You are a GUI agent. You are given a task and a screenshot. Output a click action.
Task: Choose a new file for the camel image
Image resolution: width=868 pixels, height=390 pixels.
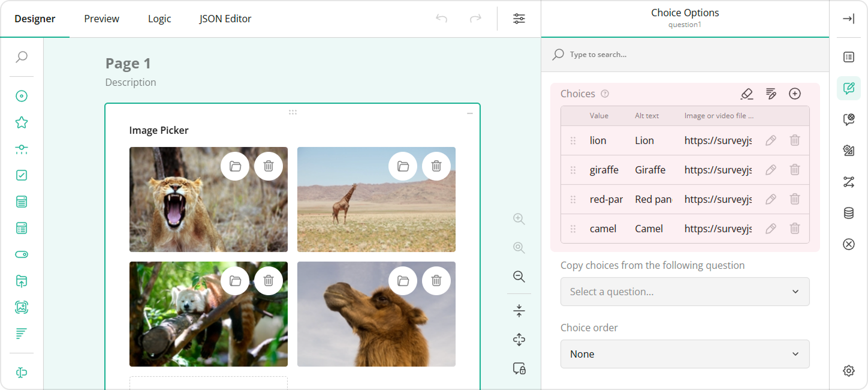click(x=403, y=280)
